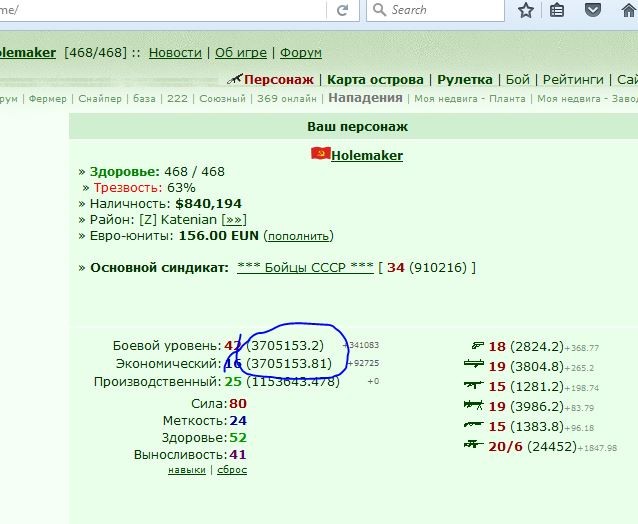Open the Форум link

[301, 53]
